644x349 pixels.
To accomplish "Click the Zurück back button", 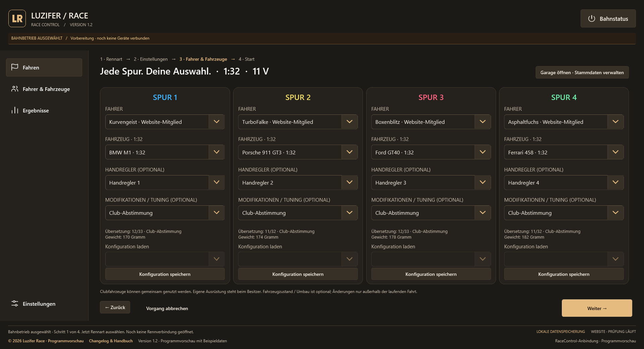I will pyautogui.click(x=115, y=307).
